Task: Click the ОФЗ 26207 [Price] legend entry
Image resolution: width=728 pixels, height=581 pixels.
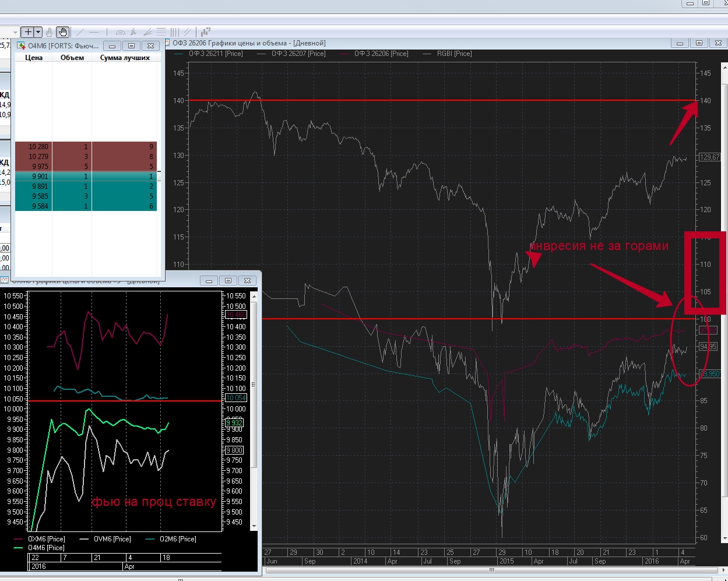Action: tap(291, 54)
